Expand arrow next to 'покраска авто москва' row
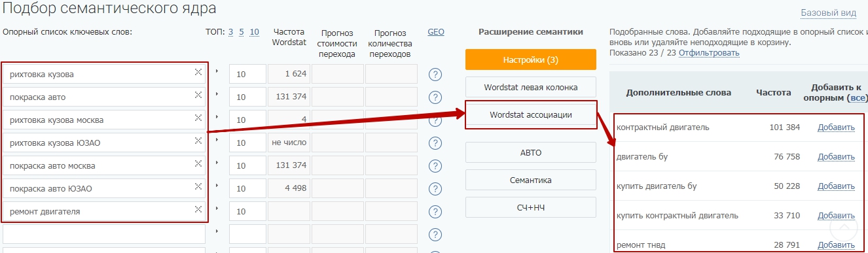This screenshot has width=868, height=253. (217, 162)
